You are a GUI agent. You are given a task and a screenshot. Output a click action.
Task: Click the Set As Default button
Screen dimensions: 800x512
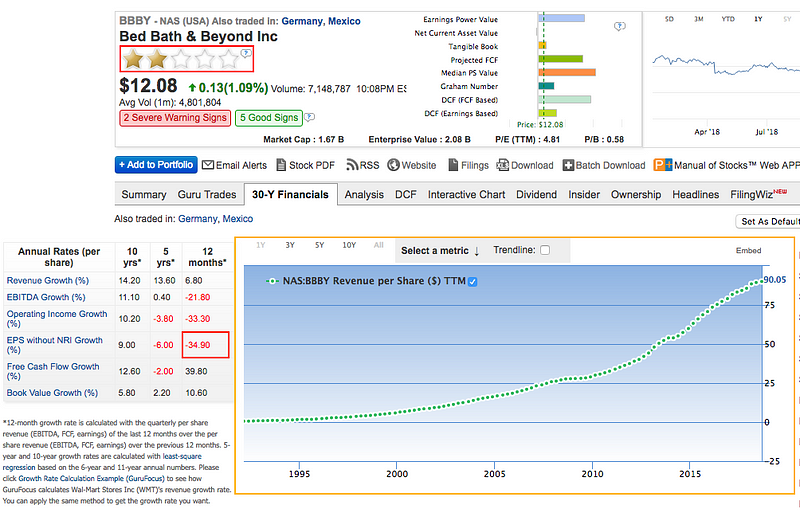pyautogui.click(x=769, y=221)
